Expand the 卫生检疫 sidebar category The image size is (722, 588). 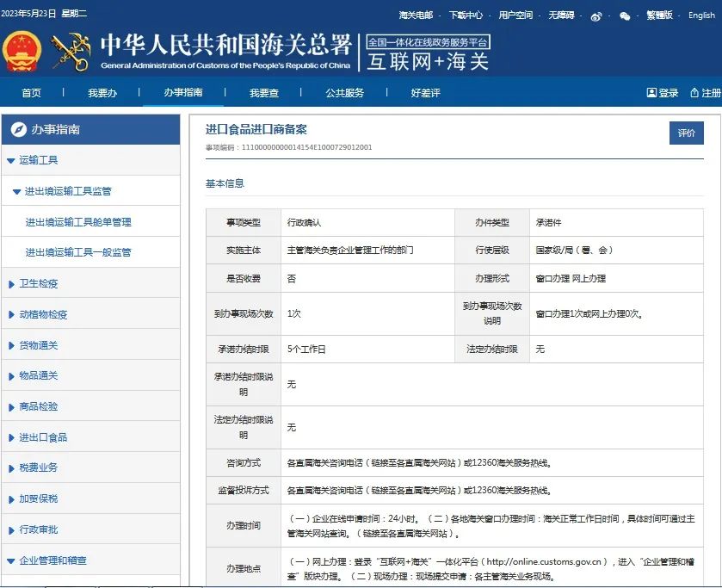11,284
